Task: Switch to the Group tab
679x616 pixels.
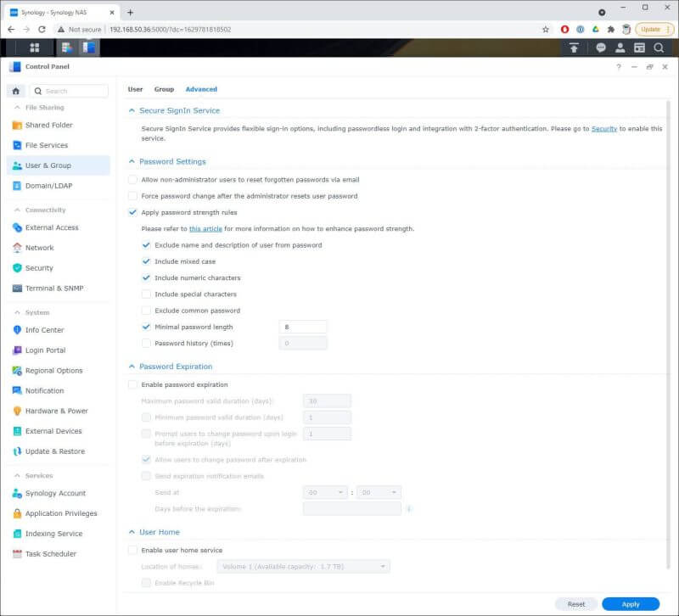Action: [x=164, y=89]
